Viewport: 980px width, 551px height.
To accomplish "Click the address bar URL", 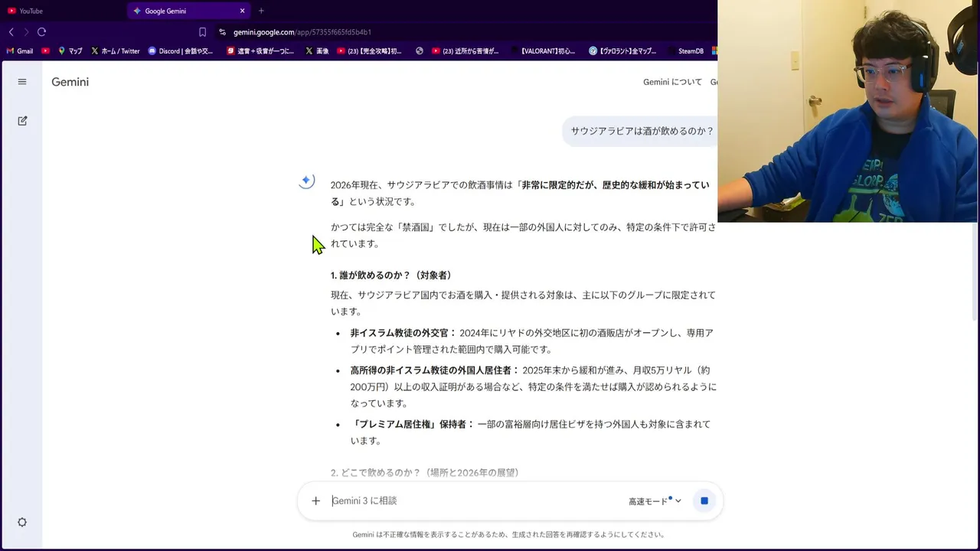I will pos(302,32).
